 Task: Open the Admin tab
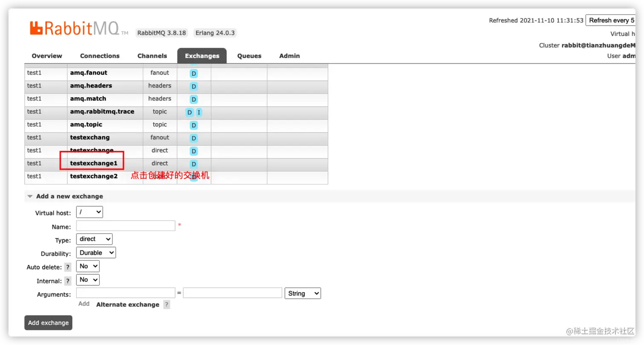(290, 56)
